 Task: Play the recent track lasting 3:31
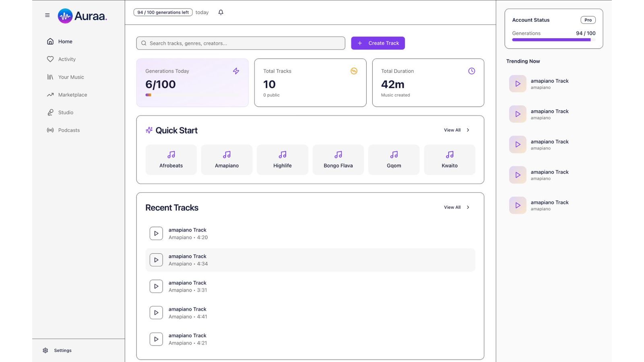click(x=156, y=286)
